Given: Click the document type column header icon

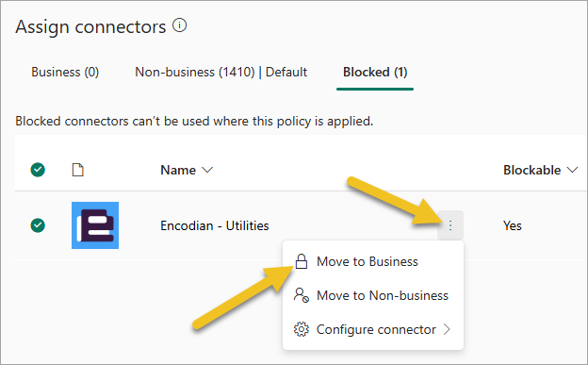Looking at the screenshot, I should click(x=77, y=170).
